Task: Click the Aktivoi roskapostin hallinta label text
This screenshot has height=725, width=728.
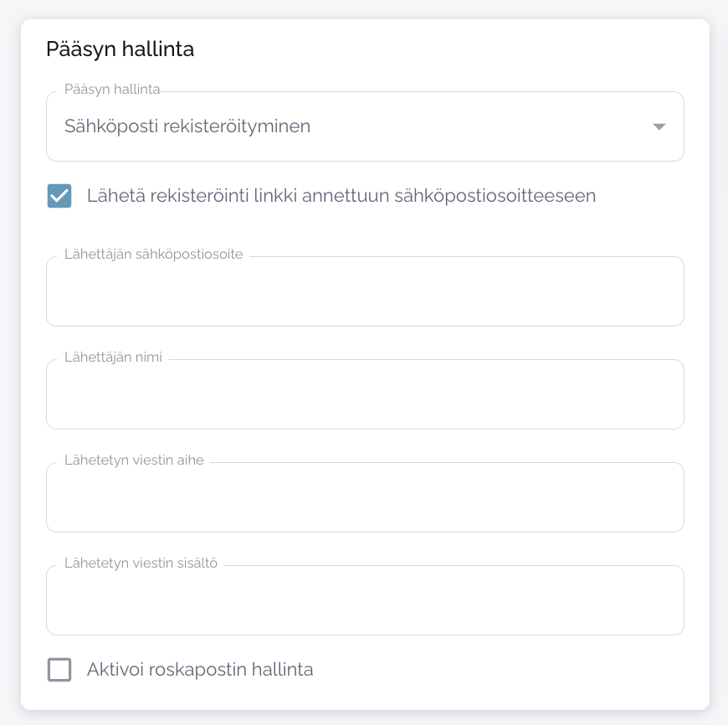Action: (x=200, y=670)
